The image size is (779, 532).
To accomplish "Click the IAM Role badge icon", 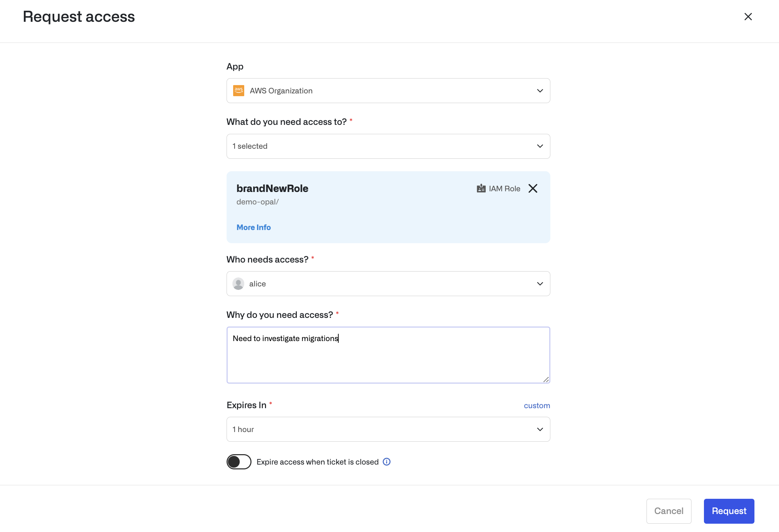I will click(481, 189).
